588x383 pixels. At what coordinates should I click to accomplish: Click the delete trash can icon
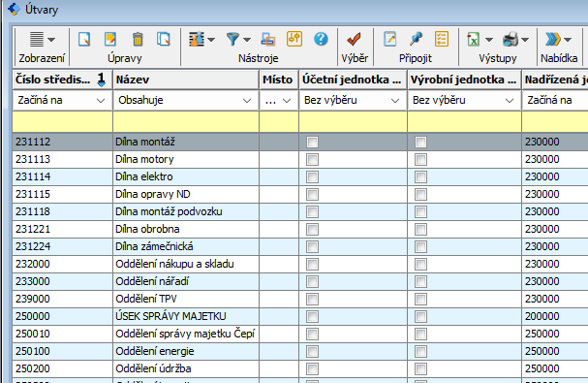click(x=138, y=39)
